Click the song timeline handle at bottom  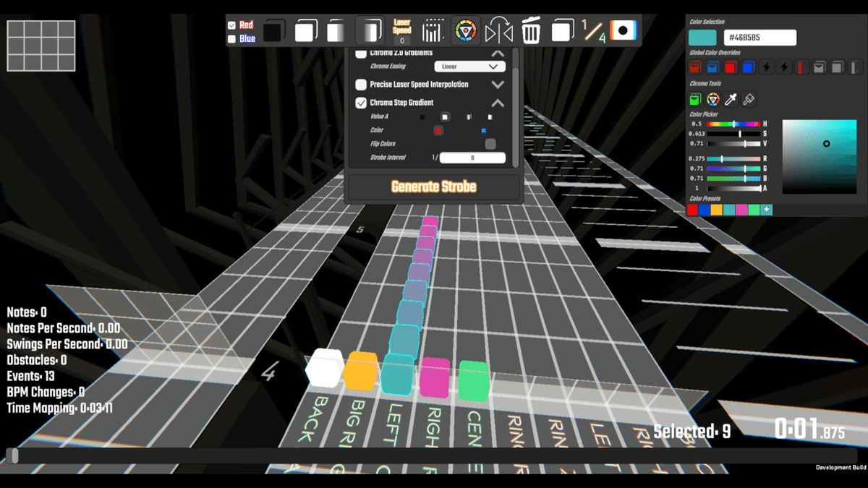coord(13,455)
